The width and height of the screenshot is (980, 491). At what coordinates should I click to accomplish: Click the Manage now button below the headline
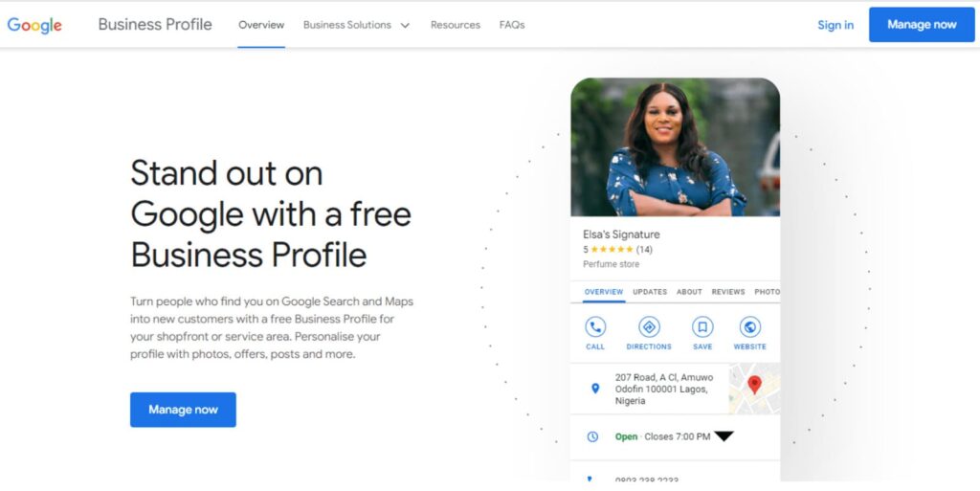(x=183, y=410)
